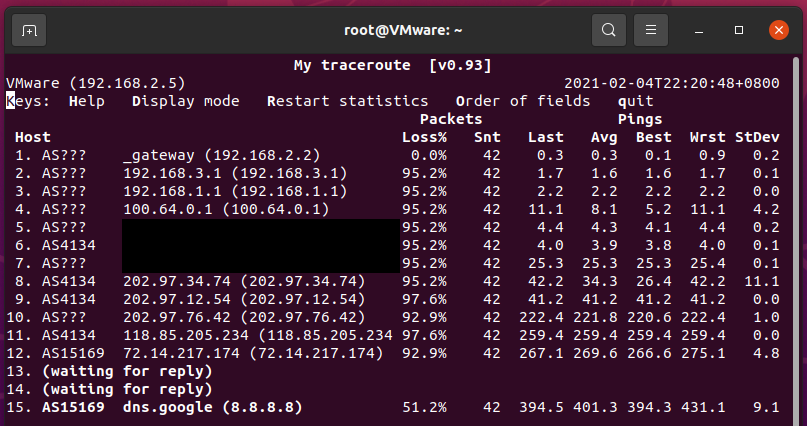This screenshot has height=426, width=807.
Task: Select the Display mode option
Action: click(x=186, y=101)
